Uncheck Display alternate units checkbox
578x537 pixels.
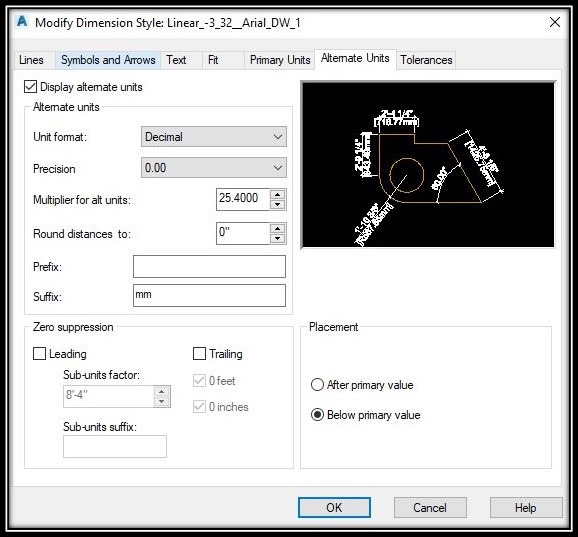[x=30, y=87]
